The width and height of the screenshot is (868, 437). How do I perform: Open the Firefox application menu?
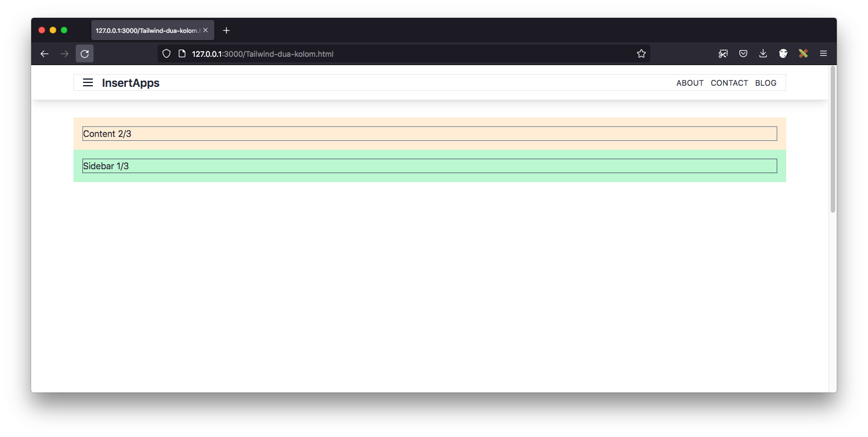click(823, 54)
